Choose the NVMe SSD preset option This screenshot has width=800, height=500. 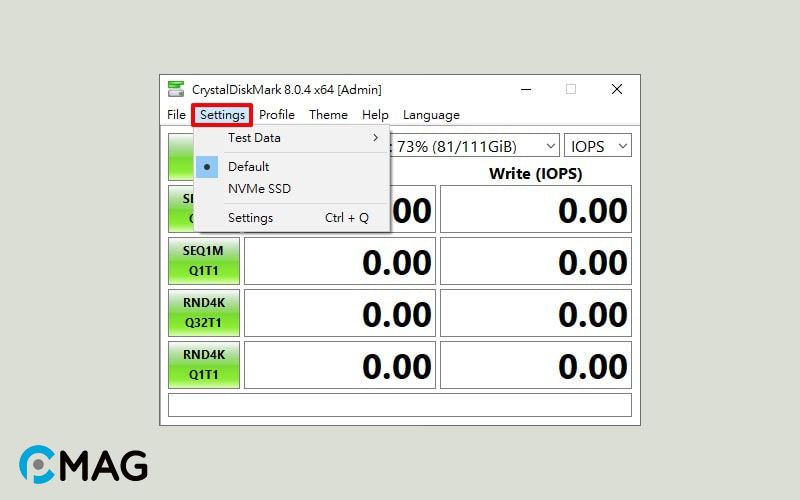pyautogui.click(x=259, y=189)
